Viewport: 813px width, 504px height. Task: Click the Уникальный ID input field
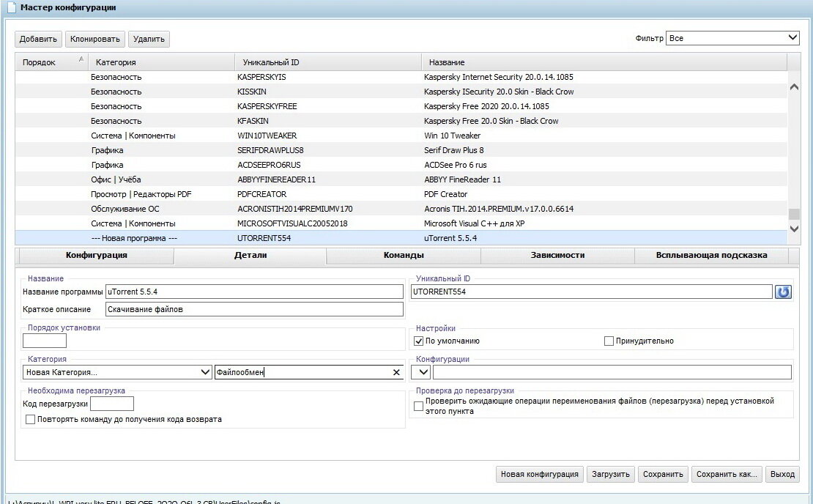592,292
